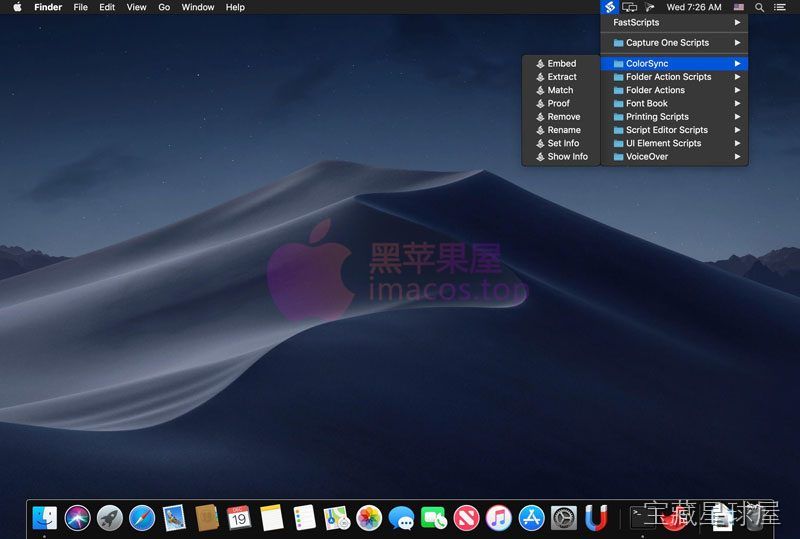The image size is (800, 539).
Task: Open App Store in Dock
Action: (531, 518)
